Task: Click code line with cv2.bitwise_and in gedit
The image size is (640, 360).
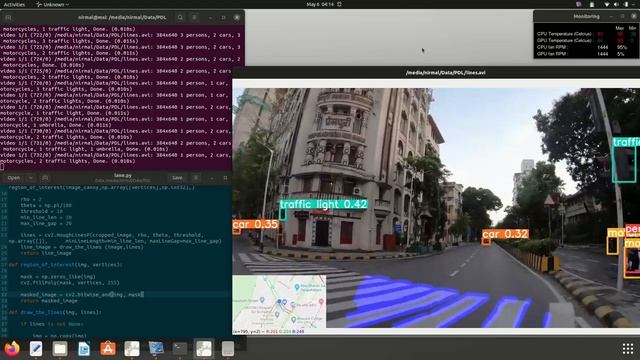Action: (x=82, y=294)
